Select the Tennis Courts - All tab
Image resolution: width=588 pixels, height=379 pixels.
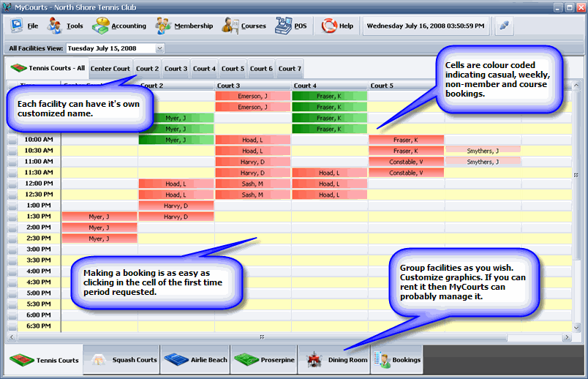[48, 68]
